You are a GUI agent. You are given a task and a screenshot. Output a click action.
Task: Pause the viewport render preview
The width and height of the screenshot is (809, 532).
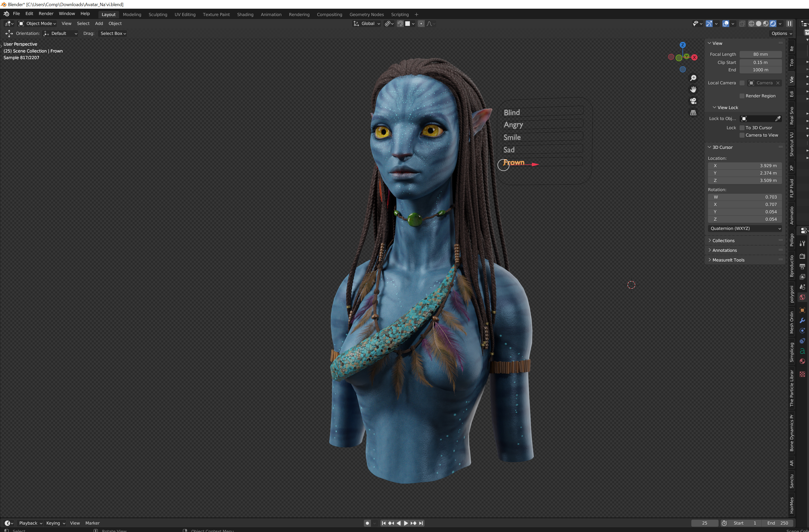pyautogui.click(x=789, y=23)
